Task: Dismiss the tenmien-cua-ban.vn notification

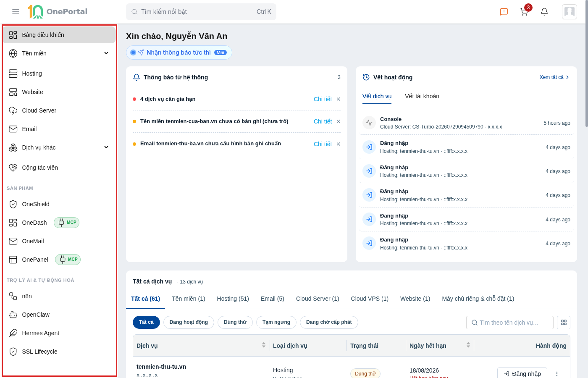Action: (x=339, y=121)
